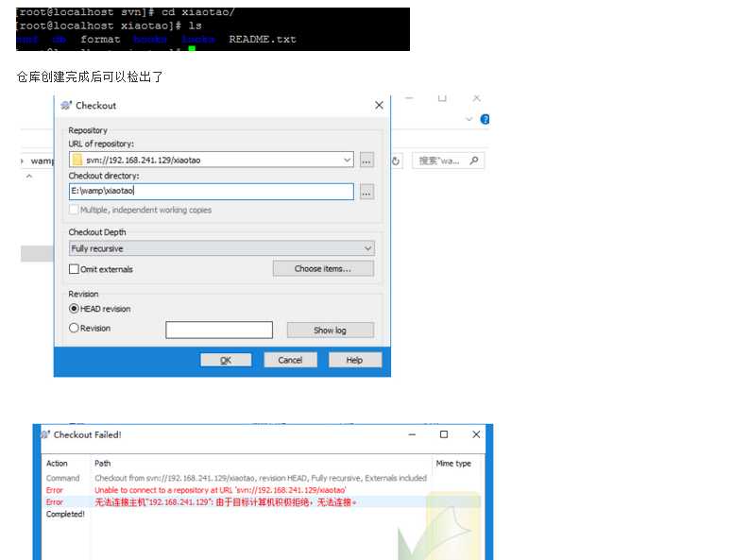Image resolution: width=750 pixels, height=560 pixels.
Task: Click the Show log button
Action: point(330,330)
